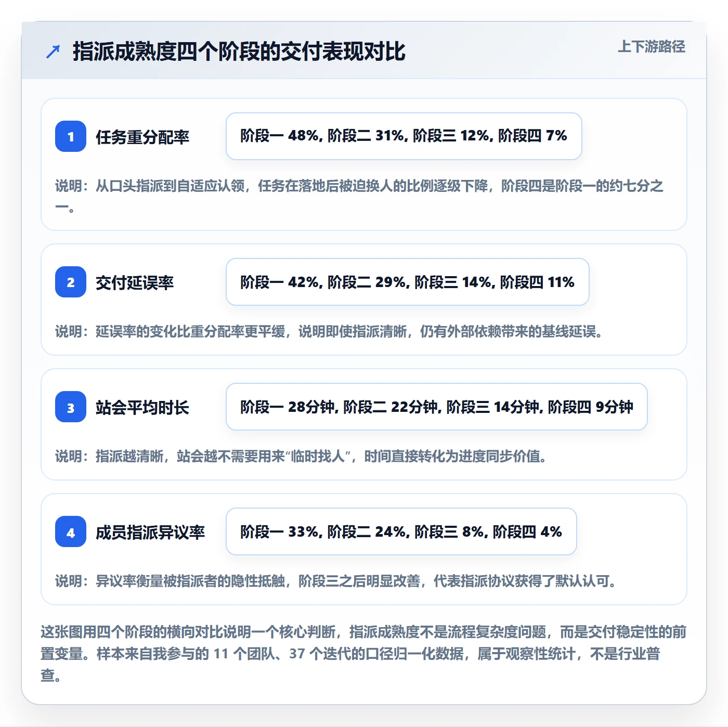
Task: Click the note beginning 说明：指派越清晰
Action: (301, 456)
